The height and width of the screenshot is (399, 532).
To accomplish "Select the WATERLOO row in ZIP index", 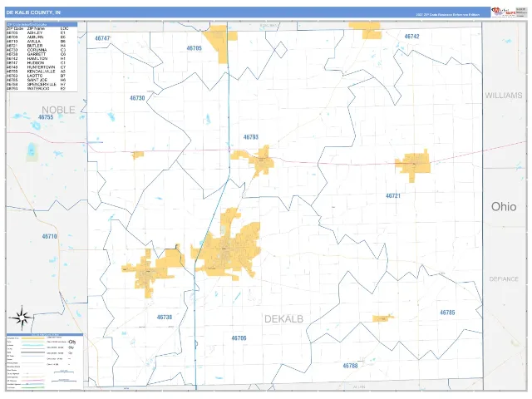I will [37, 89].
